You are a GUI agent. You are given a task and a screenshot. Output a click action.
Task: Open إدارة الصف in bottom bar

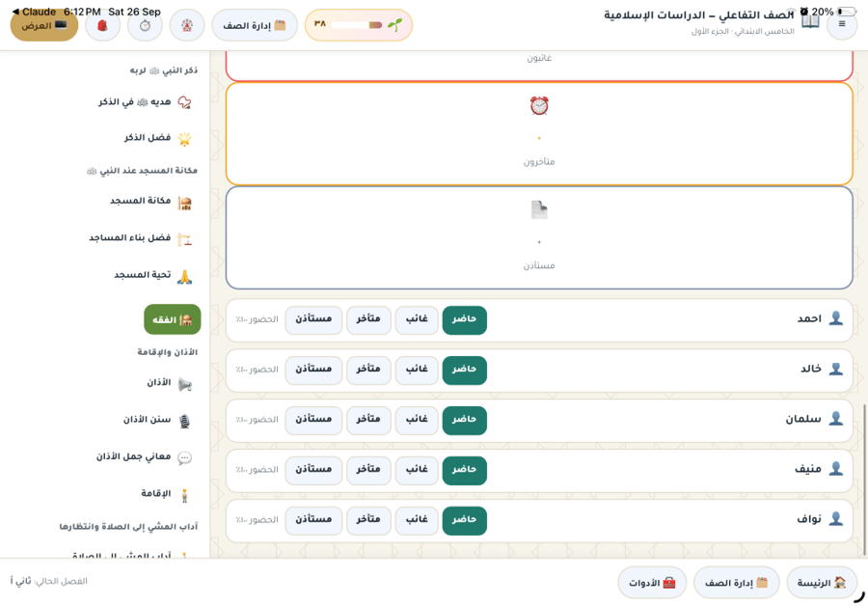(736, 583)
